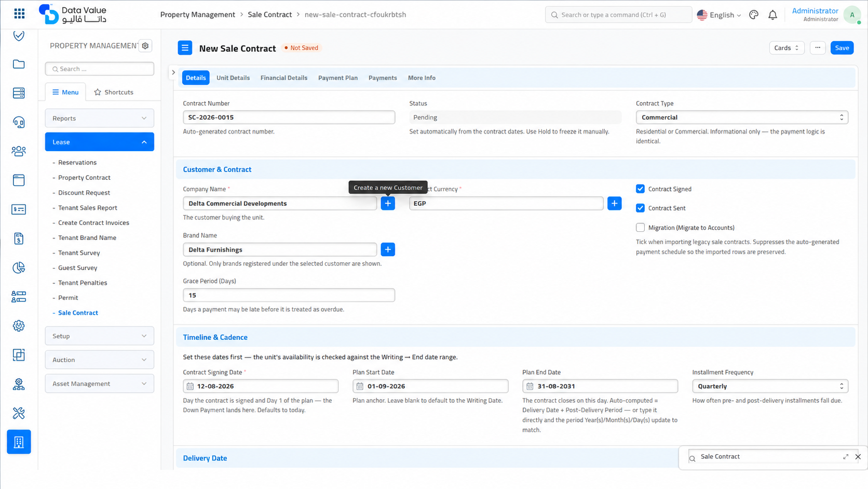Open the Installment Frequency dropdown

pyautogui.click(x=770, y=386)
